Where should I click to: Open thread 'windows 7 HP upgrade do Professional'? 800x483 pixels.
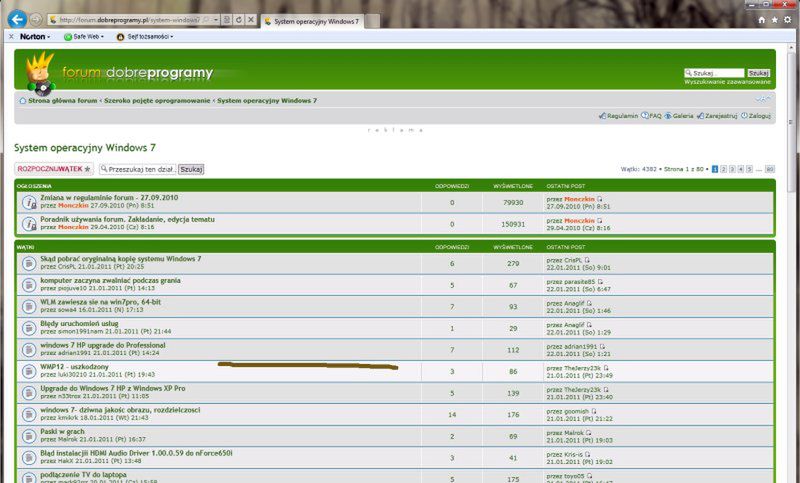103,345
